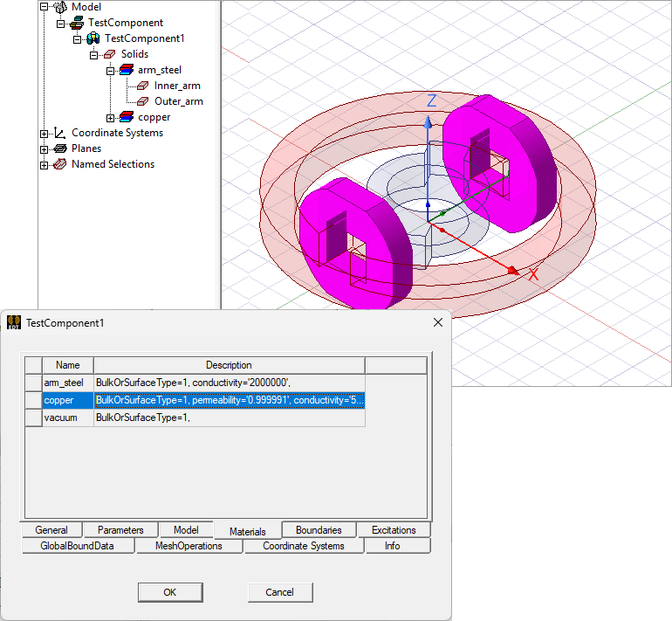Select the arm_steel row header cell
Viewport: 672px width, 621px height.
point(33,383)
